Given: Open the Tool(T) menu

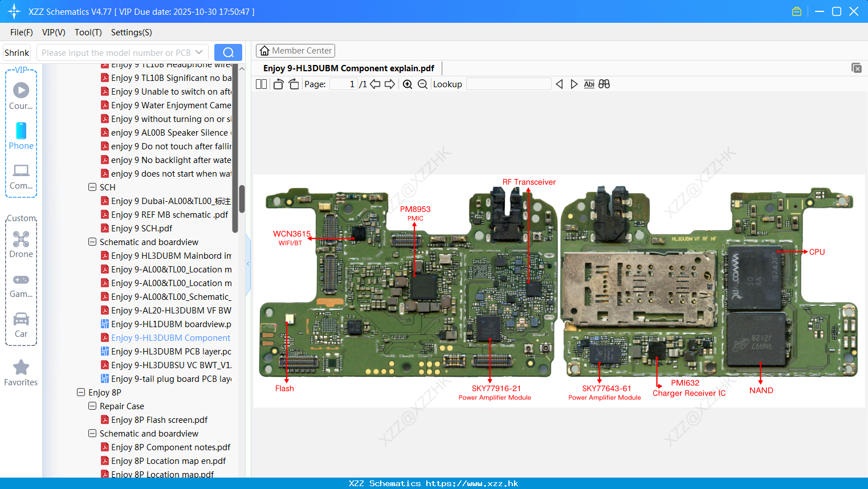Looking at the screenshot, I should (88, 32).
